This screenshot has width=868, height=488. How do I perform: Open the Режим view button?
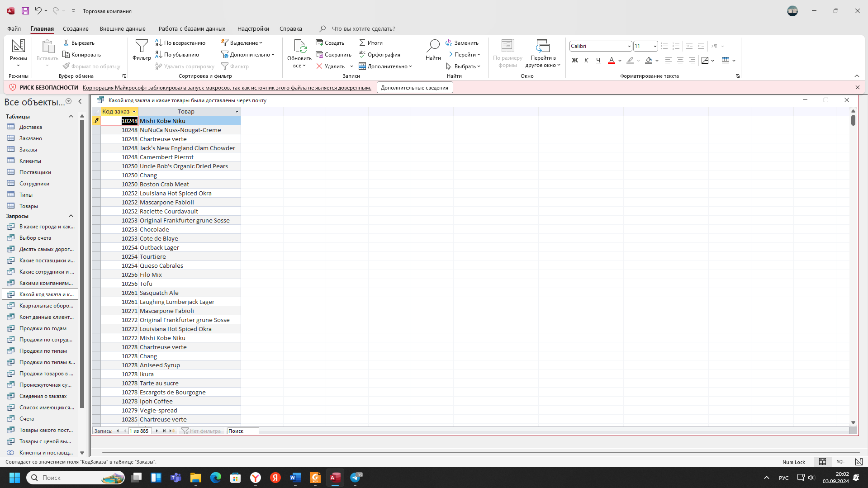(x=19, y=53)
